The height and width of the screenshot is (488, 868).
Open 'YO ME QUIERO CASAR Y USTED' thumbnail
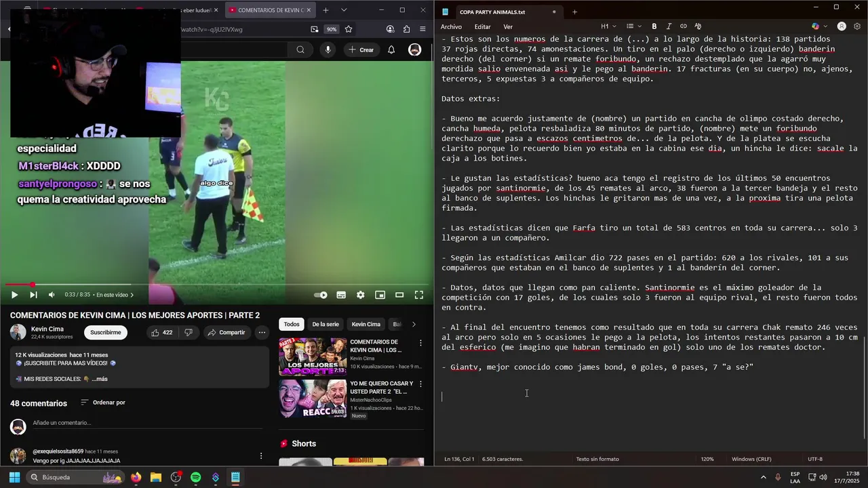[313, 399]
